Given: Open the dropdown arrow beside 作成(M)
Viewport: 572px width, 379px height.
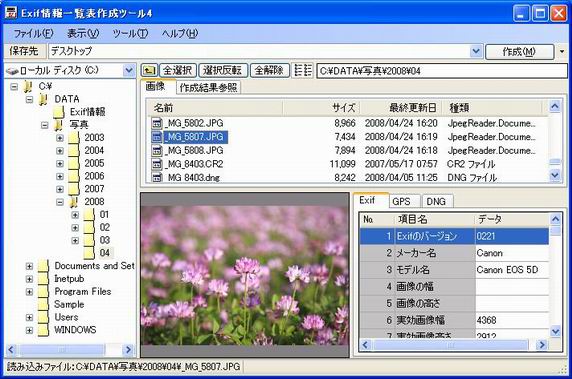Looking at the screenshot, I should coord(562,51).
